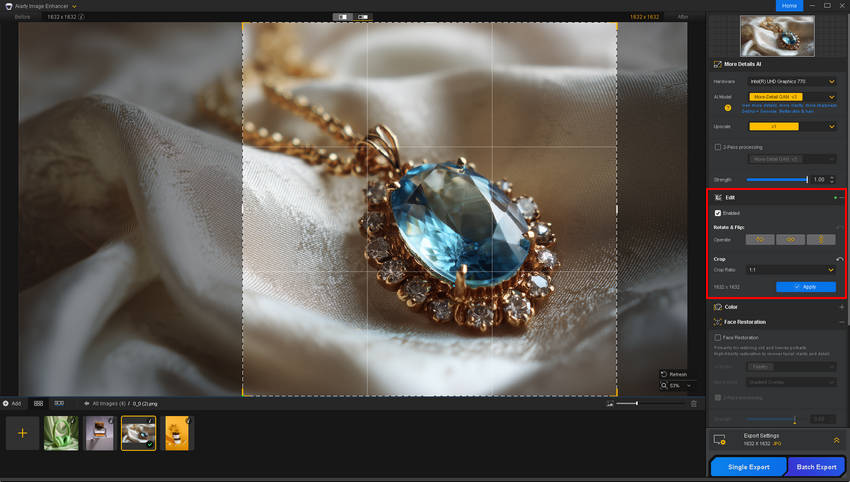Viewport: 850px width, 482px height.
Task: Increase the Strength value with the stepper
Action: click(832, 177)
